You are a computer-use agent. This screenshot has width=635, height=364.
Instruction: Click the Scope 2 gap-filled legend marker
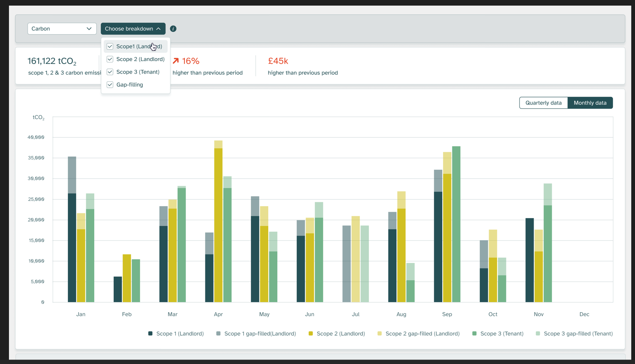point(380,333)
